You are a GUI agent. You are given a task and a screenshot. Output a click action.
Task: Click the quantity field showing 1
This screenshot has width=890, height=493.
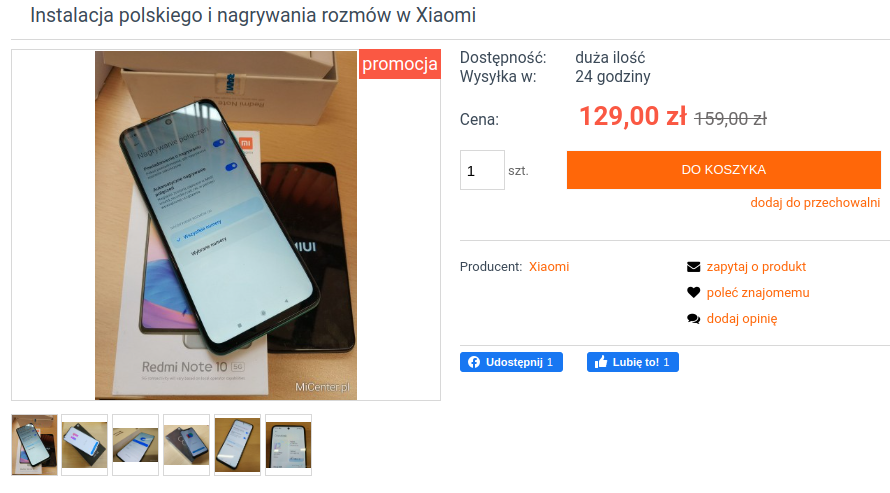click(x=482, y=170)
